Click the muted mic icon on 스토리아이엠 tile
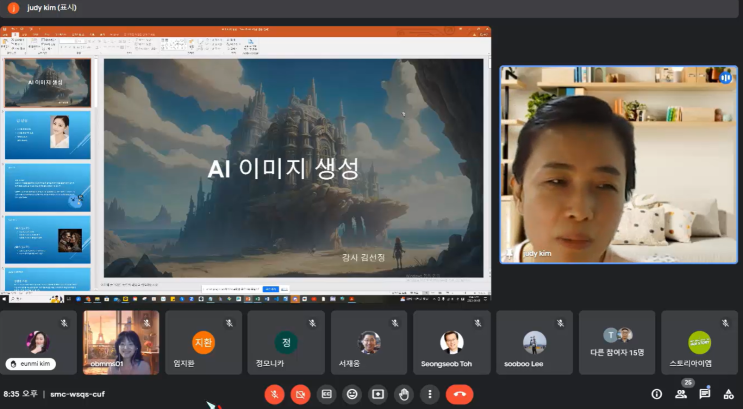743x409 pixels. (x=725, y=323)
